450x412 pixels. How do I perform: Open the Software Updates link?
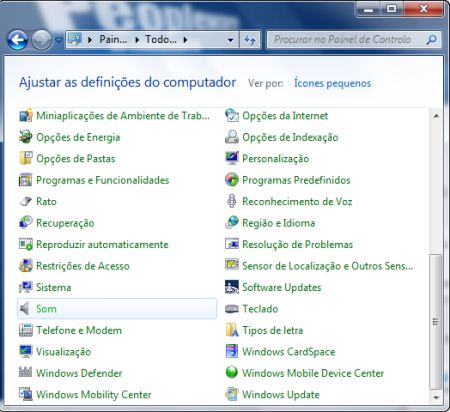tap(282, 287)
